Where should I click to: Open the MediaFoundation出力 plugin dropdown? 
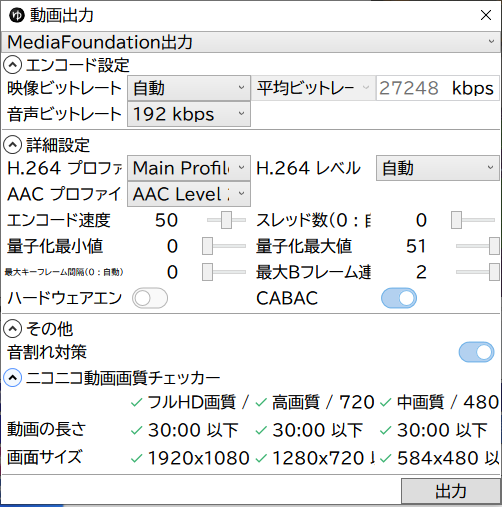pyautogui.click(x=251, y=42)
